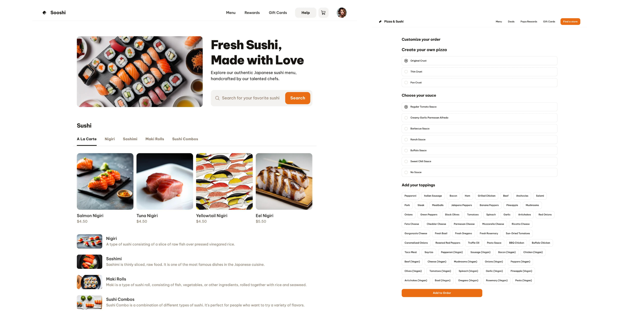The image size is (644, 322).
Task: Choose Barbecue Sauce radio option
Action: (x=479, y=129)
